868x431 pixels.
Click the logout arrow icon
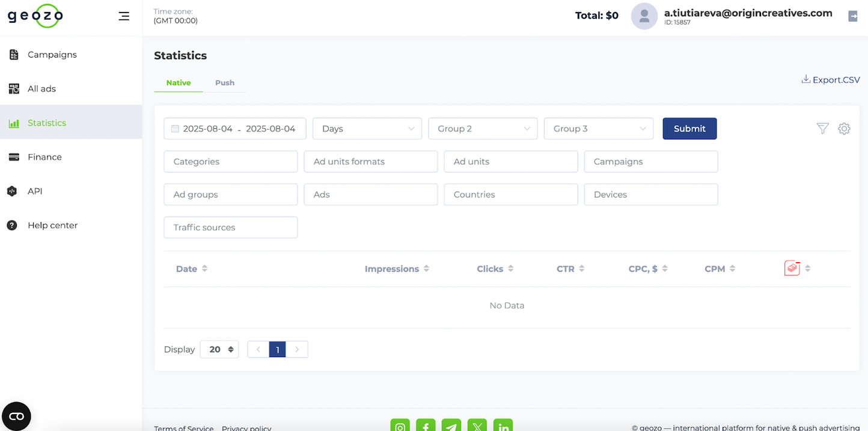click(852, 16)
